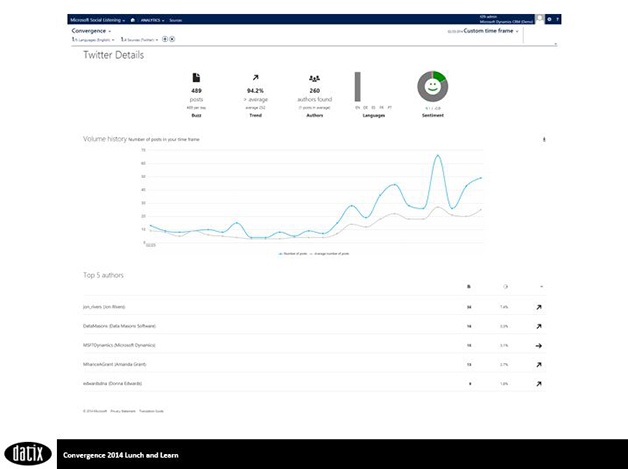Open author MSFTDynamics (Microsoft Dynamics)
Viewport: 628px width, 469px height.
point(119,345)
